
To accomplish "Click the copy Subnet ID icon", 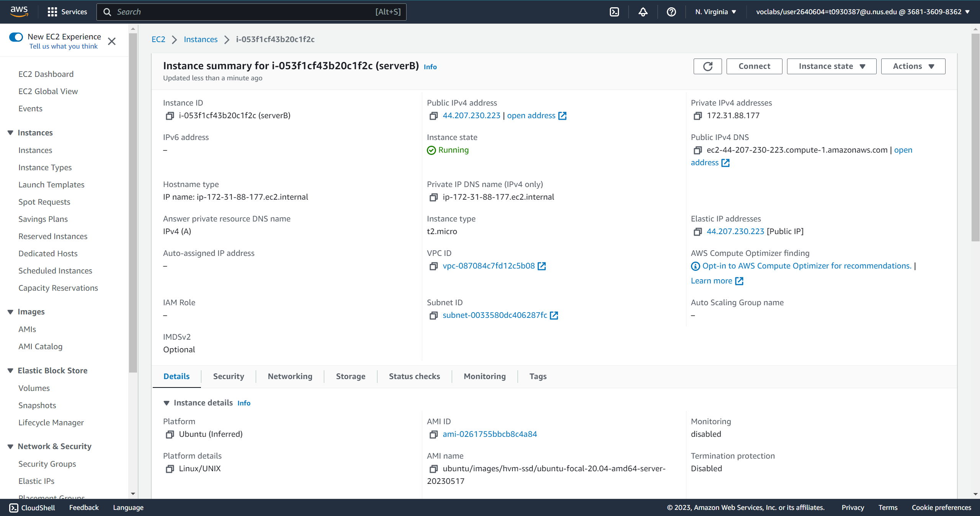I will [433, 315].
